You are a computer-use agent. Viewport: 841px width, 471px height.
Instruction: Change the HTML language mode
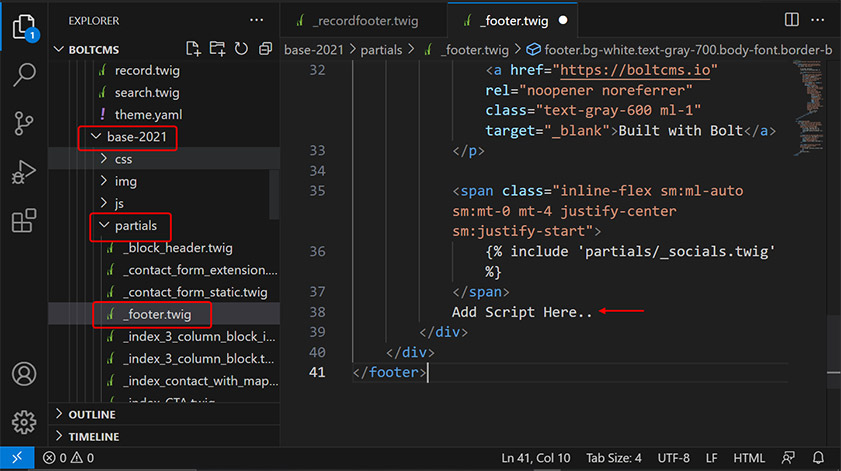pos(749,458)
